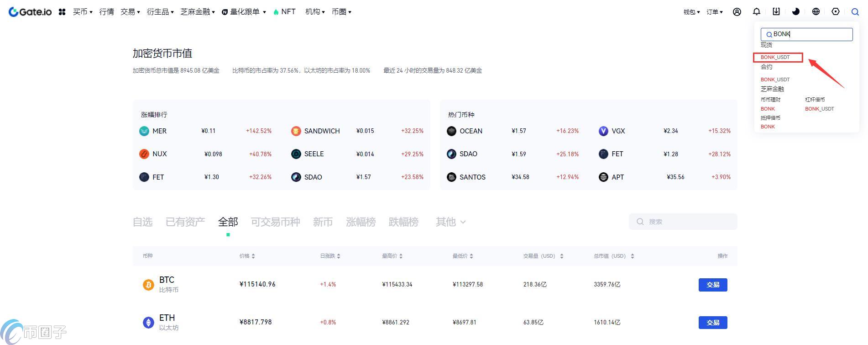Screen dimensions: 868x345
Task: Click the SEELE coin icon
Action: 296,154
